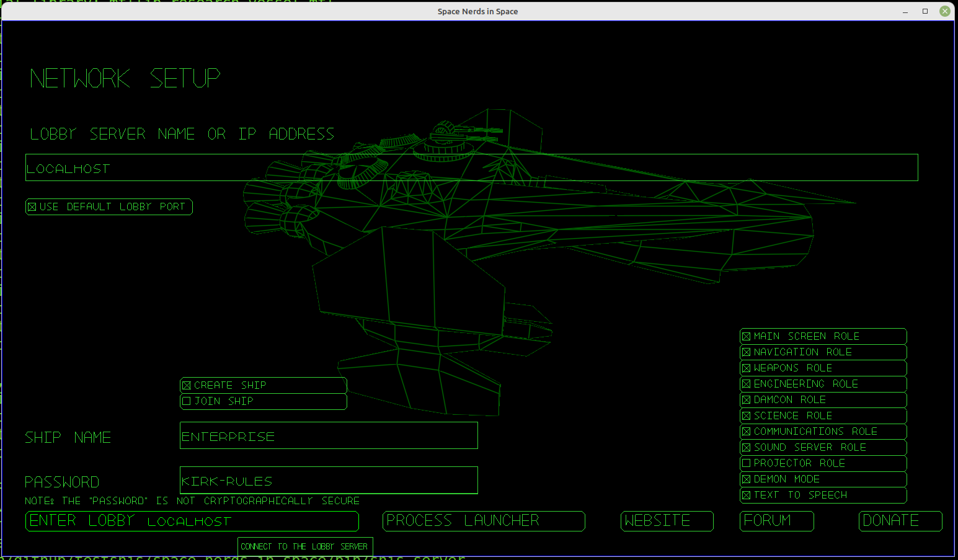The width and height of the screenshot is (958, 560).
Task: Click the Network Setup heading text
Action: [x=125, y=79]
